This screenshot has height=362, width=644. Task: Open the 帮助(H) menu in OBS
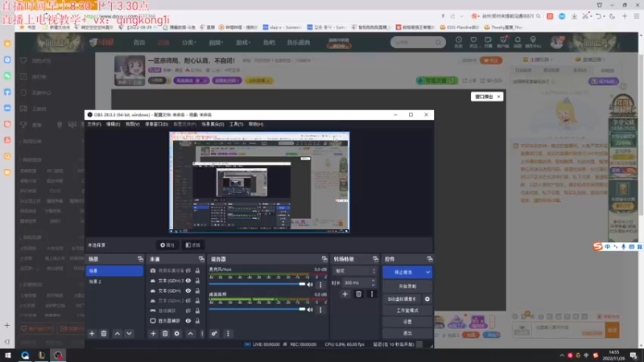(x=256, y=125)
